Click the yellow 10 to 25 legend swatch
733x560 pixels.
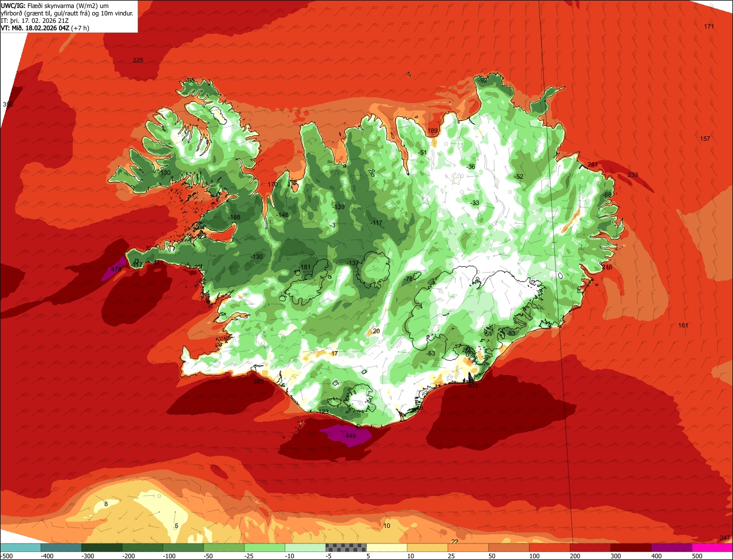pyautogui.click(x=427, y=548)
